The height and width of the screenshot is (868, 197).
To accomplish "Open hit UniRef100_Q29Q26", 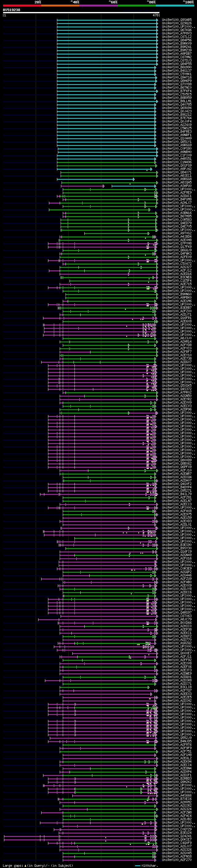I will pos(177,23).
